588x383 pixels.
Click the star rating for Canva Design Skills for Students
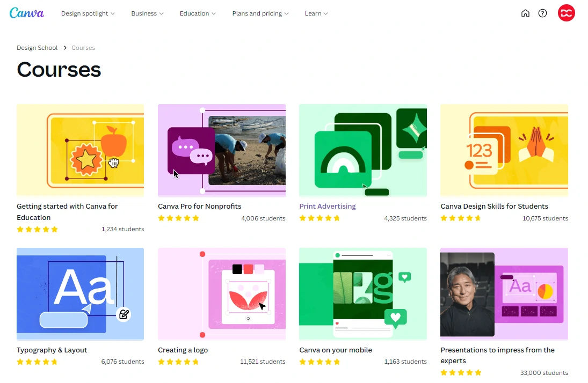click(x=461, y=218)
